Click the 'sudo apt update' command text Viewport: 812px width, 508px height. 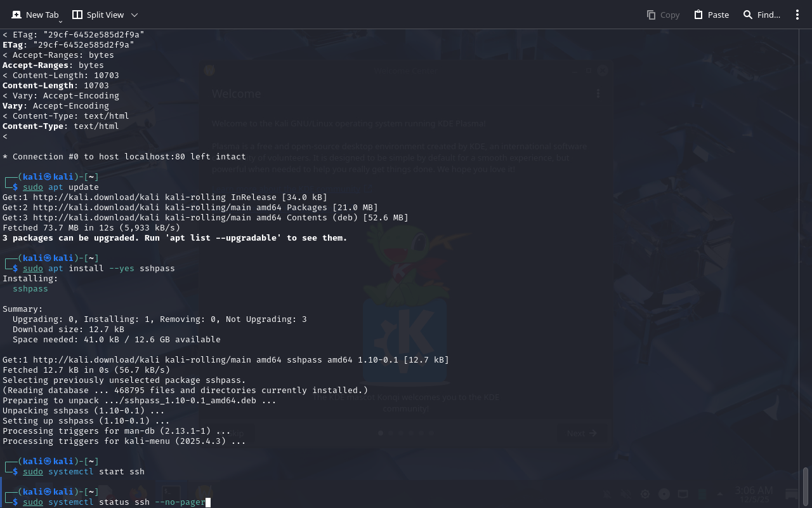[x=61, y=187]
